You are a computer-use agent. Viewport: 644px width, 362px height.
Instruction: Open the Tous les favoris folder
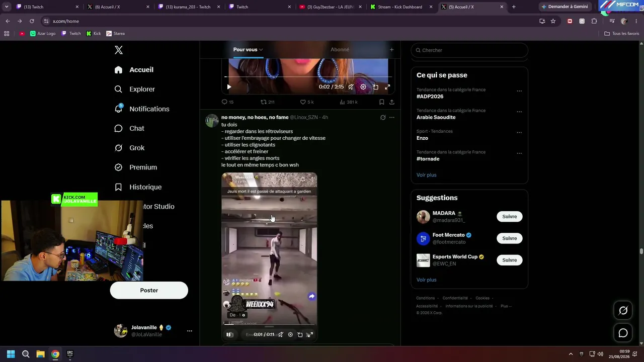click(622, 34)
